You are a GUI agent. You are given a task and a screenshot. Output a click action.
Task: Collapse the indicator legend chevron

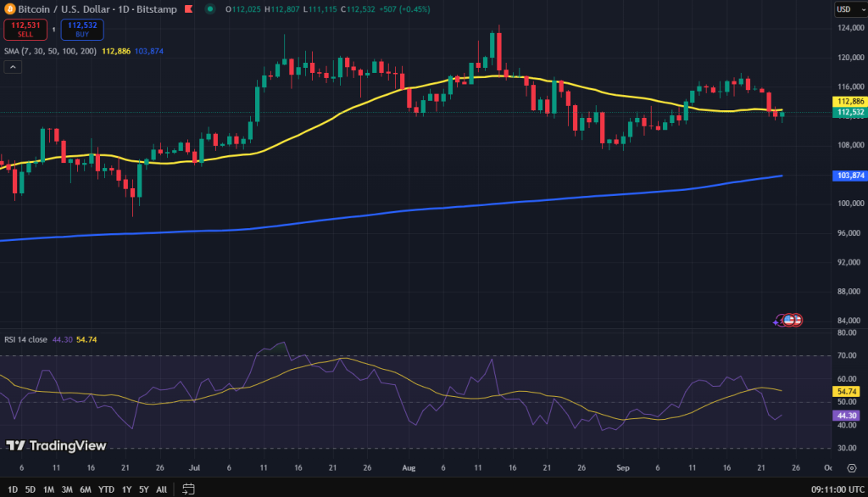[x=13, y=68]
